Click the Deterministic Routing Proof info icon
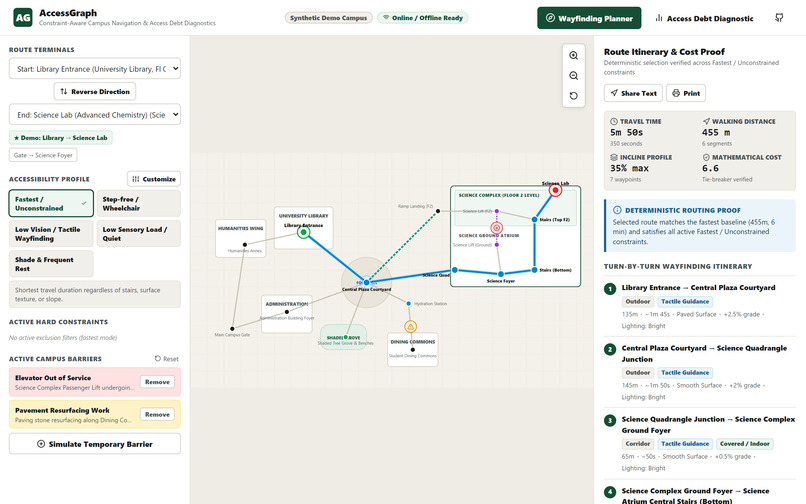This screenshot has width=806, height=504. click(x=617, y=210)
